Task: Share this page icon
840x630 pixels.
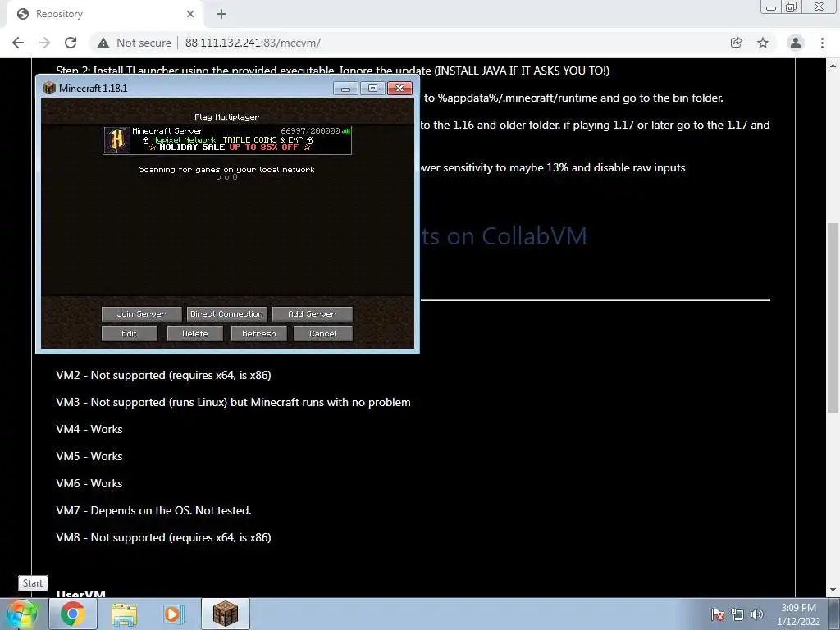Action: pyautogui.click(x=737, y=43)
